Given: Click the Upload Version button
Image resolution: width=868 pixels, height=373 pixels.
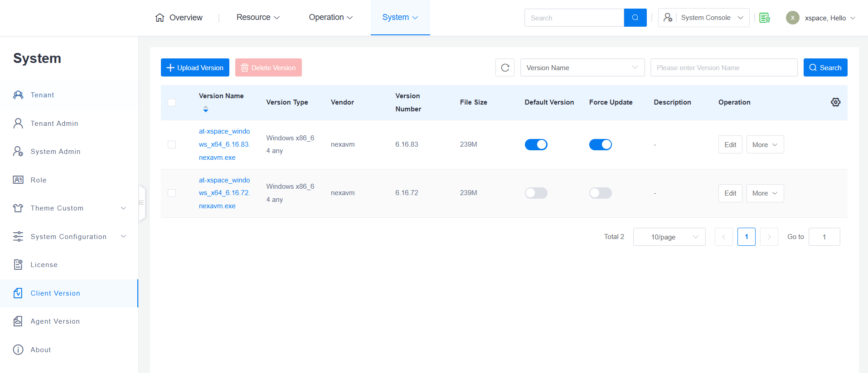Looking at the screenshot, I should [195, 68].
